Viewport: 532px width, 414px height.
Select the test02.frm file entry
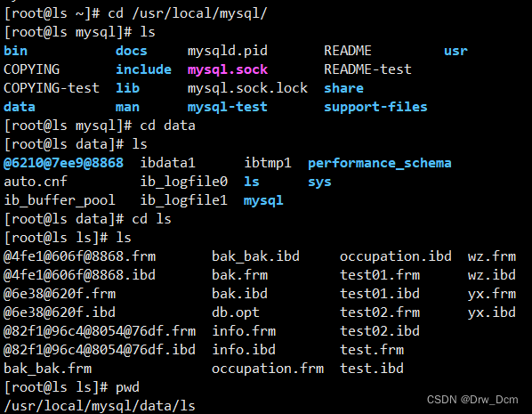pos(380,313)
